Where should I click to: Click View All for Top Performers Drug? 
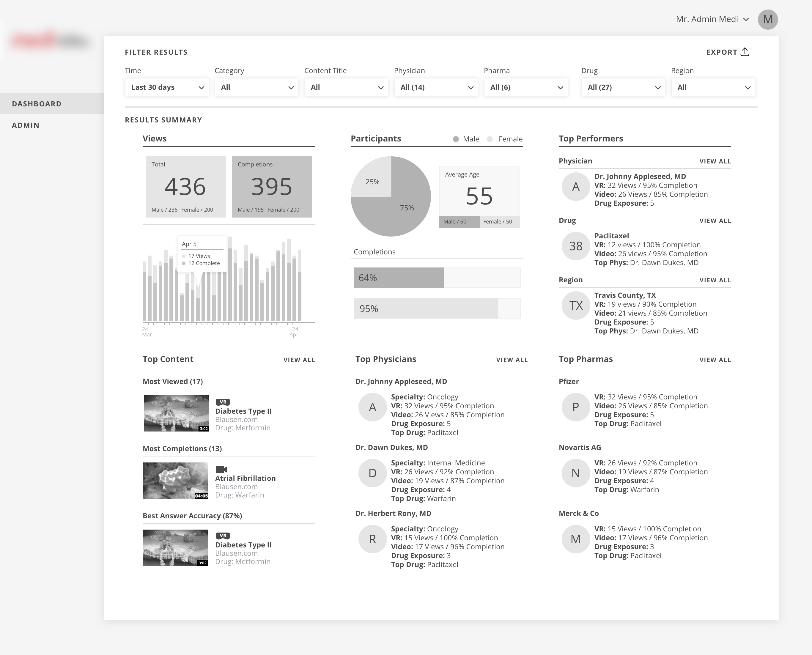[715, 221]
